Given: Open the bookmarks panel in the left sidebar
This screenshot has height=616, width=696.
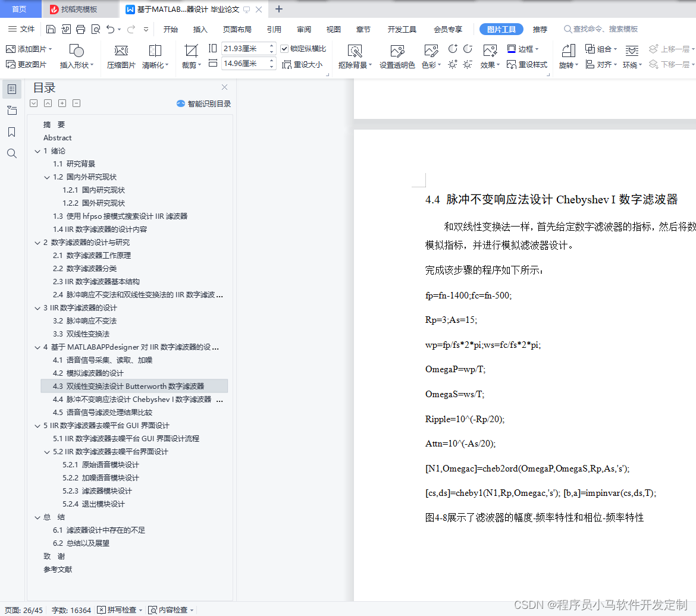Looking at the screenshot, I should (x=11, y=132).
